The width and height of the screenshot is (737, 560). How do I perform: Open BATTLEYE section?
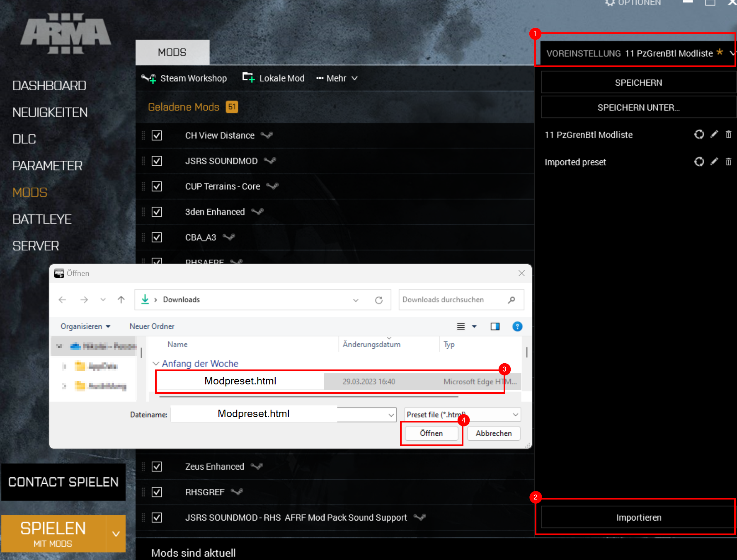[42, 219]
